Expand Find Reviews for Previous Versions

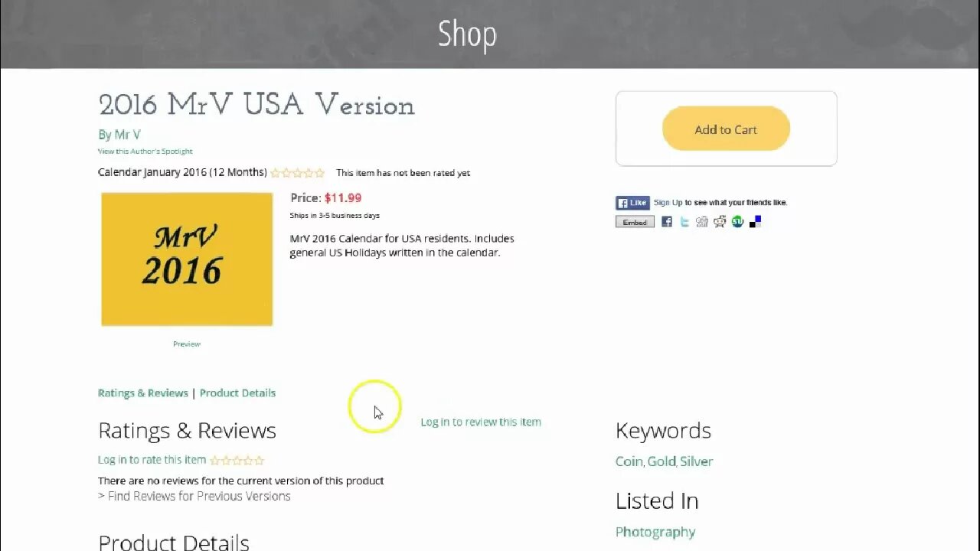pyautogui.click(x=194, y=496)
